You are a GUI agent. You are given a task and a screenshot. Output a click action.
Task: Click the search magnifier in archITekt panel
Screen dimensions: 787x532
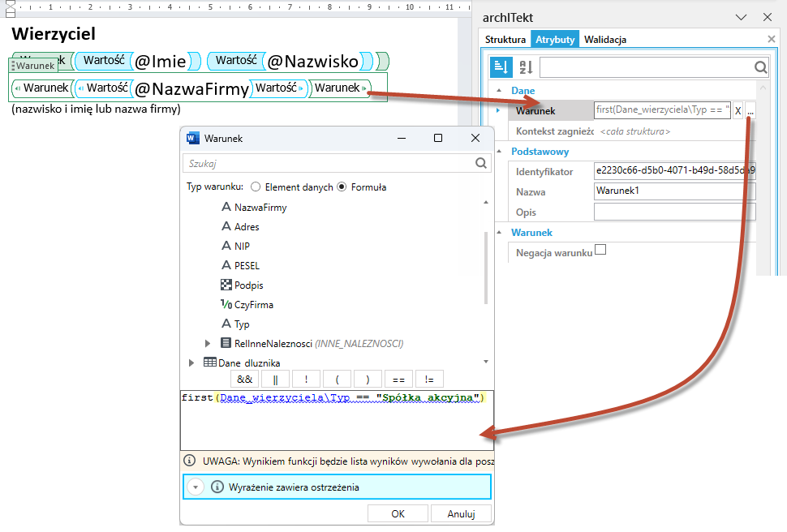pyautogui.click(x=760, y=67)
